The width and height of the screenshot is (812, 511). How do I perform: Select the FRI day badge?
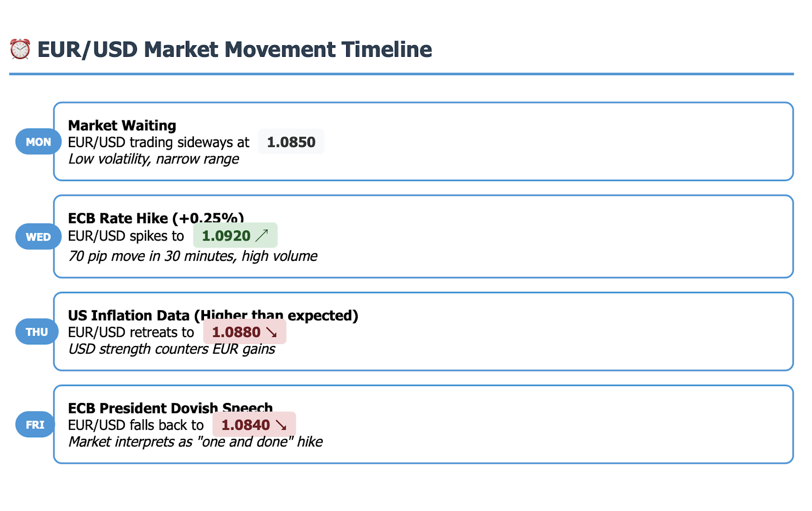point(35,425)
